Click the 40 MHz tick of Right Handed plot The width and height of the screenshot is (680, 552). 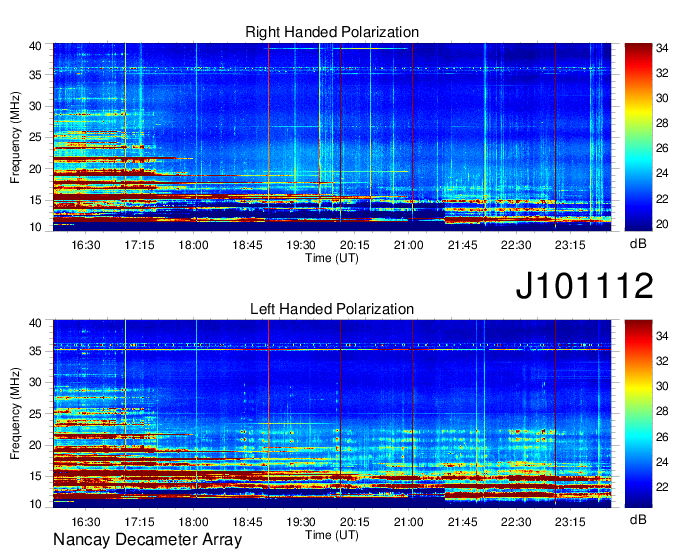coord(36,46)
